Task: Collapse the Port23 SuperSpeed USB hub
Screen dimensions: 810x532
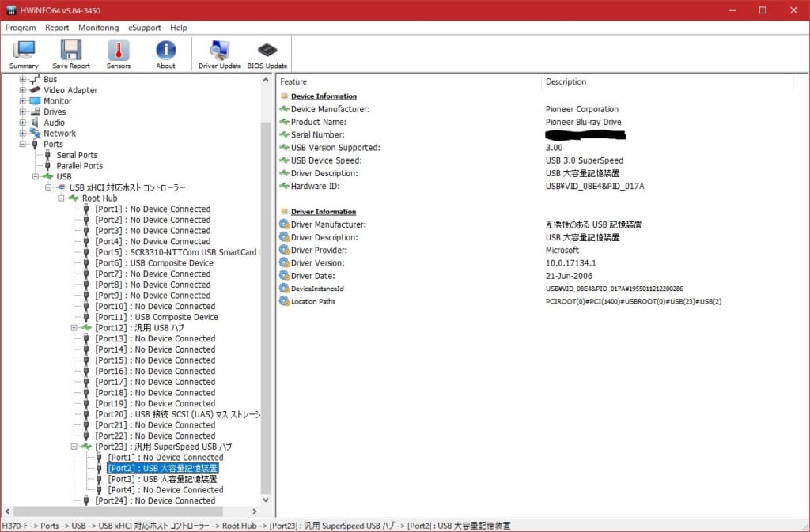Action: [x=74, y=447]
